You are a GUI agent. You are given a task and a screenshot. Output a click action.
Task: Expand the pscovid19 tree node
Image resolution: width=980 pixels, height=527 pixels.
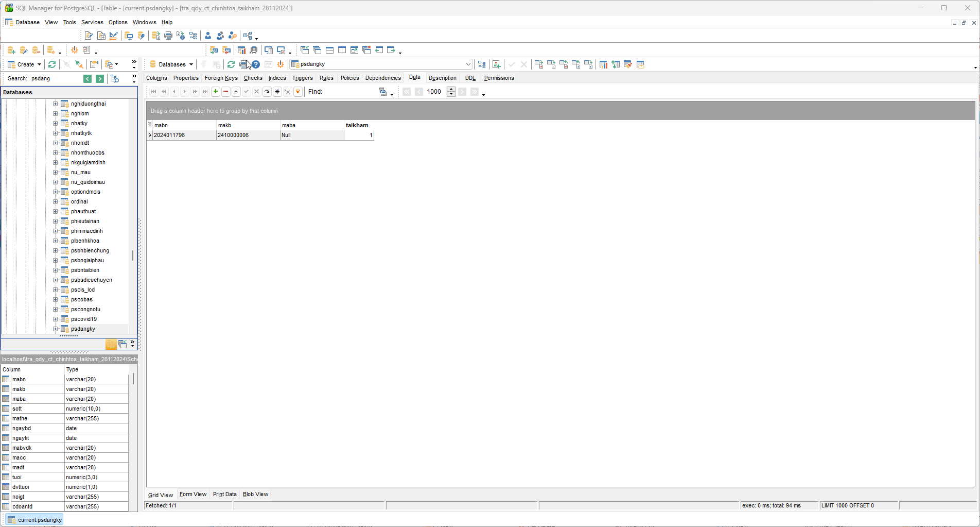(56, 319)
